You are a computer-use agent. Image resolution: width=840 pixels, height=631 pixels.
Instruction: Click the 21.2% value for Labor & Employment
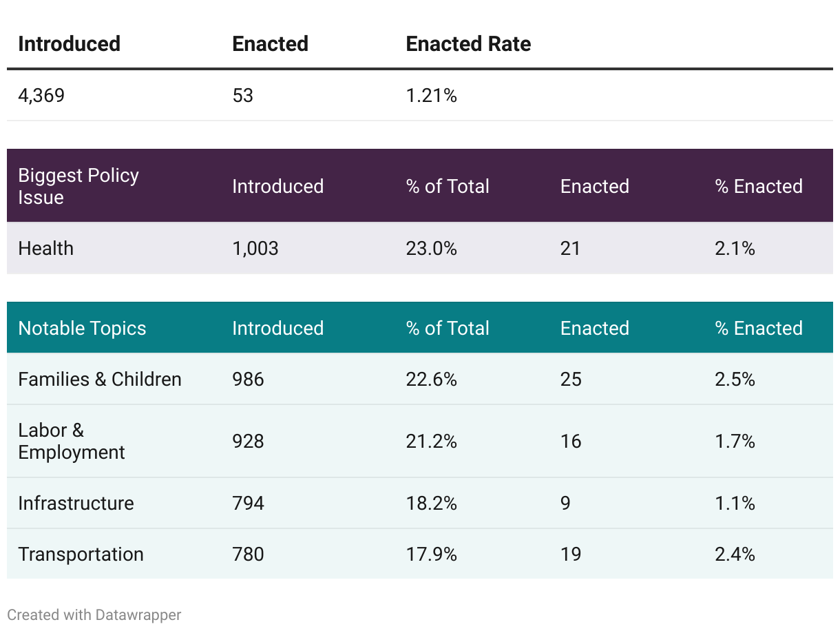[x=431, y=441]
